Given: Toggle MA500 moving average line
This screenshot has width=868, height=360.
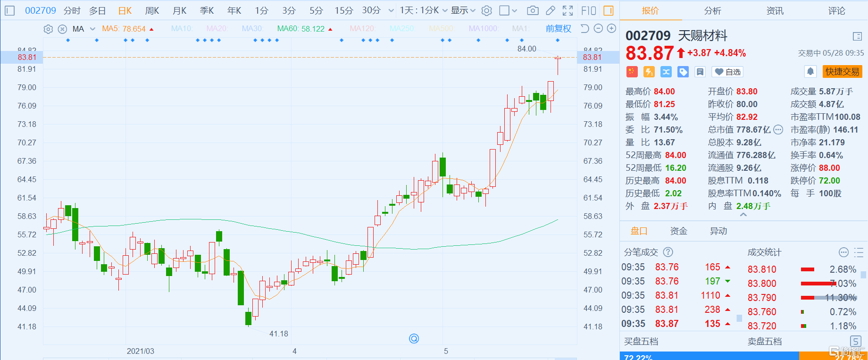Looking at the screenshot, I should [x=441, y=29].
